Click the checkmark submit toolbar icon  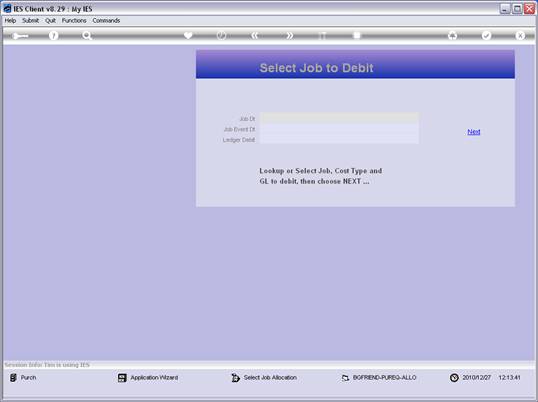(x=486, y=35)
